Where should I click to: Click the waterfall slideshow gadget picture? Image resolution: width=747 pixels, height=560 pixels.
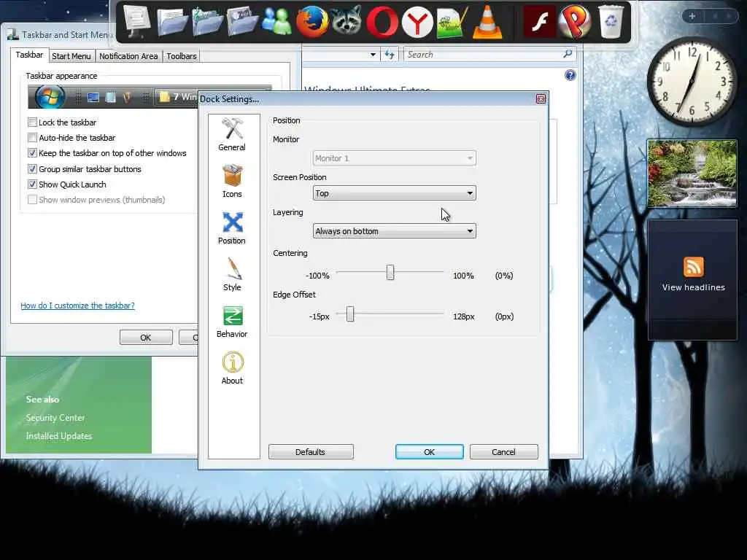(x=692, y=173)
